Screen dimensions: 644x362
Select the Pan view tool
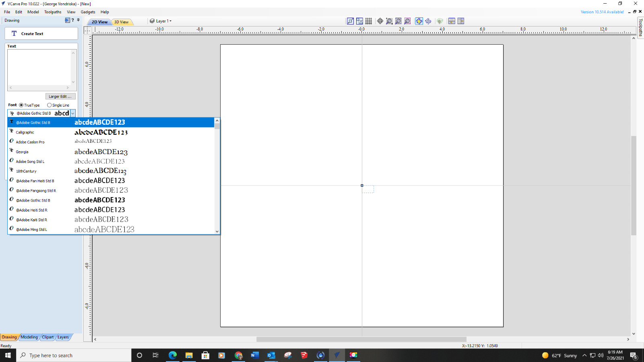click(380, 21)
